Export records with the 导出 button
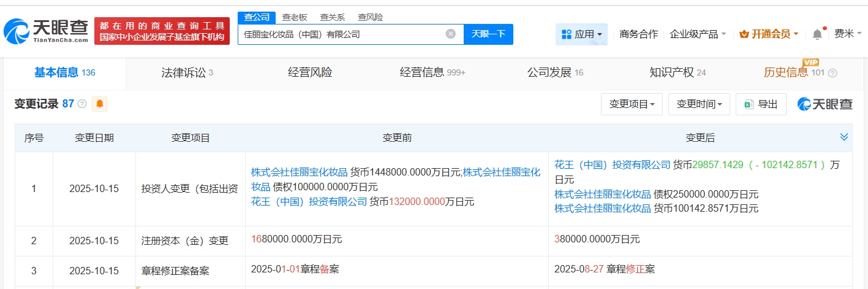The height and width of the screenshot is (289, 868). (761, 104)
